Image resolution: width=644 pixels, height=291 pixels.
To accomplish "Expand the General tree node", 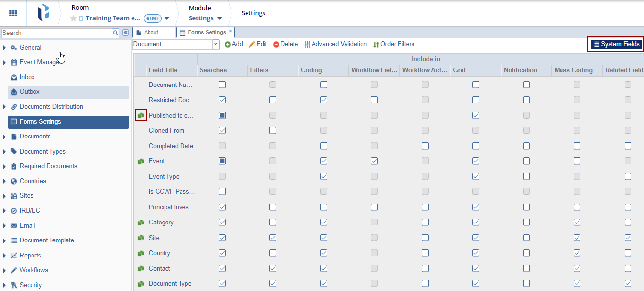I will (x=5, y=48).
